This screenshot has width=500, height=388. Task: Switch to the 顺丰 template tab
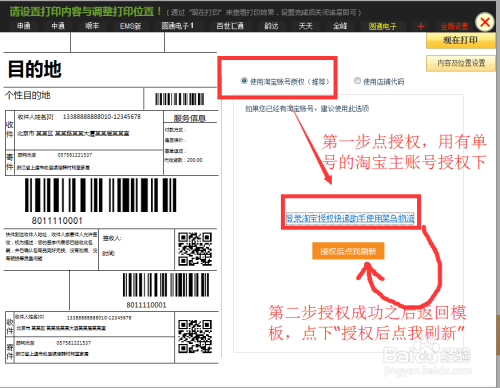pos(92,26)
